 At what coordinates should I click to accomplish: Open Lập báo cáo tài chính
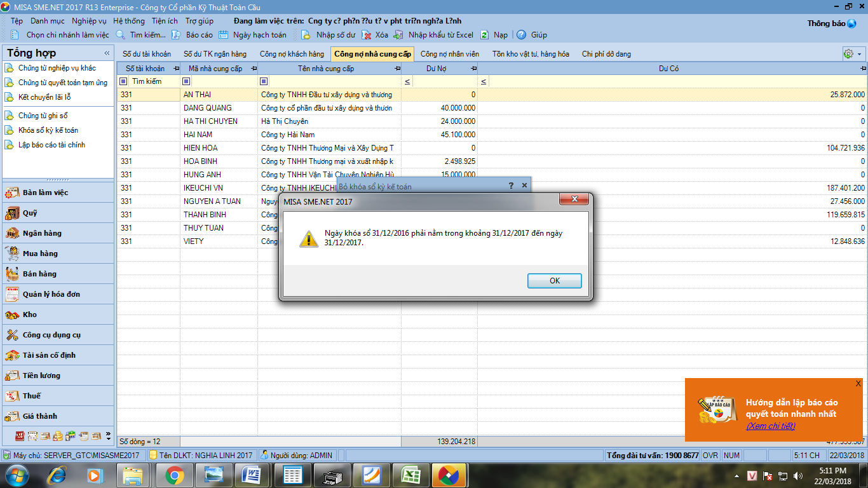click(x=51, y=145)
